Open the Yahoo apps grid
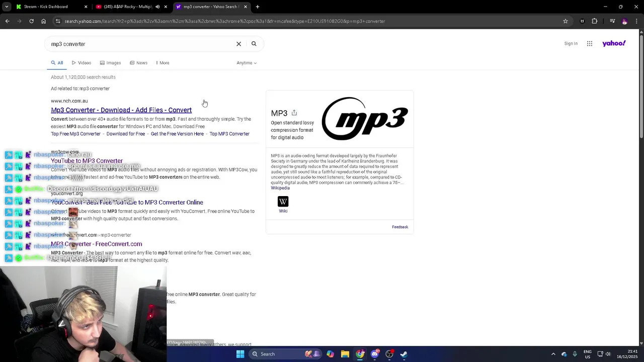 click(x=590, y=44)
